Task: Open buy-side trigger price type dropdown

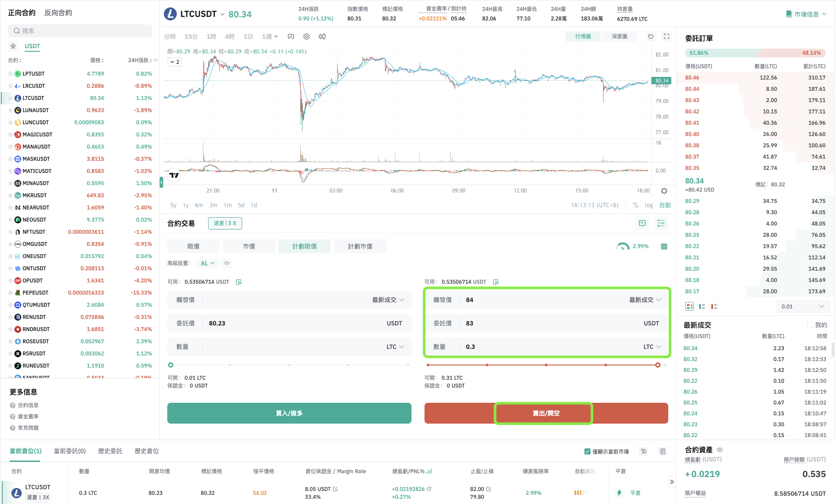Action: (x=388, y=300)
